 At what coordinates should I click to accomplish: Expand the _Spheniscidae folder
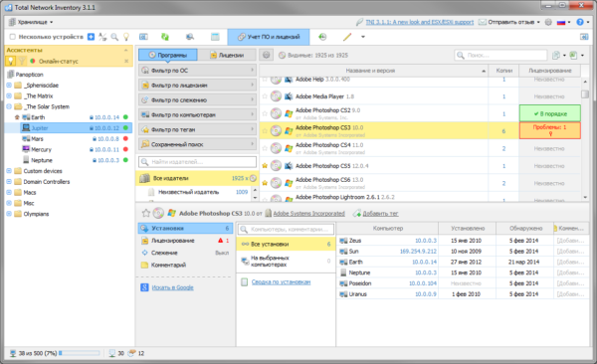9,85
